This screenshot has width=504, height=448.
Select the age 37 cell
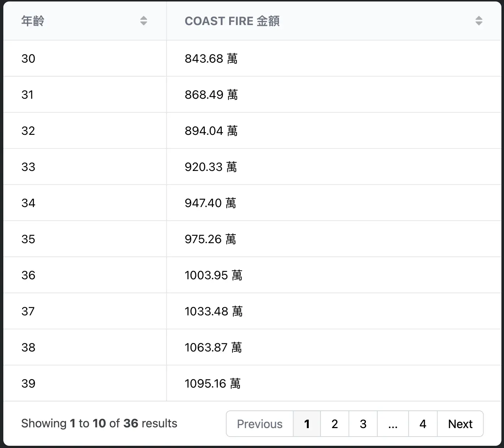[28, 311]
